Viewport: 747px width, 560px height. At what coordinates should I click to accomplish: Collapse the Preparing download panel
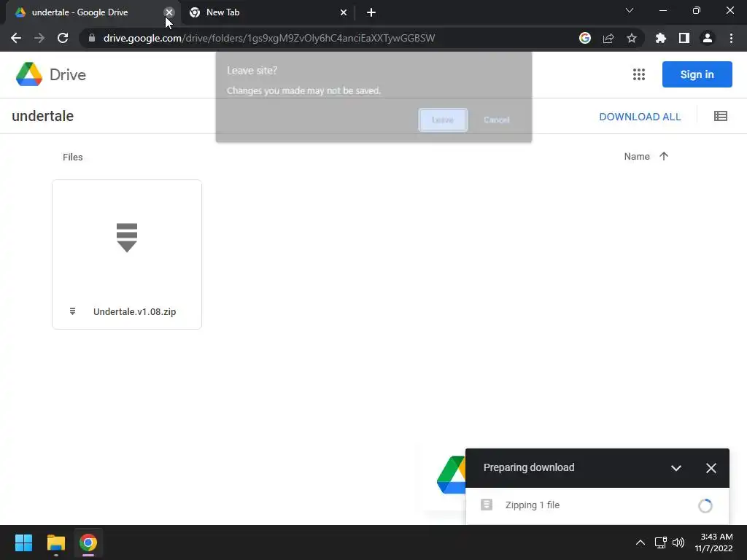676,468
